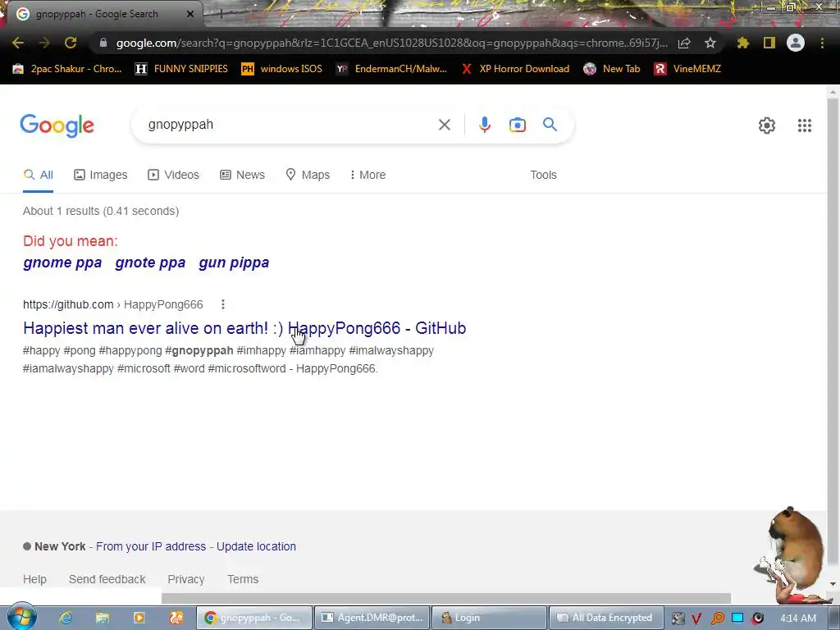Viewport: 840px width, 630px height.
Task: Open a new tab with the plus button
Action: (x=221, y=15)
